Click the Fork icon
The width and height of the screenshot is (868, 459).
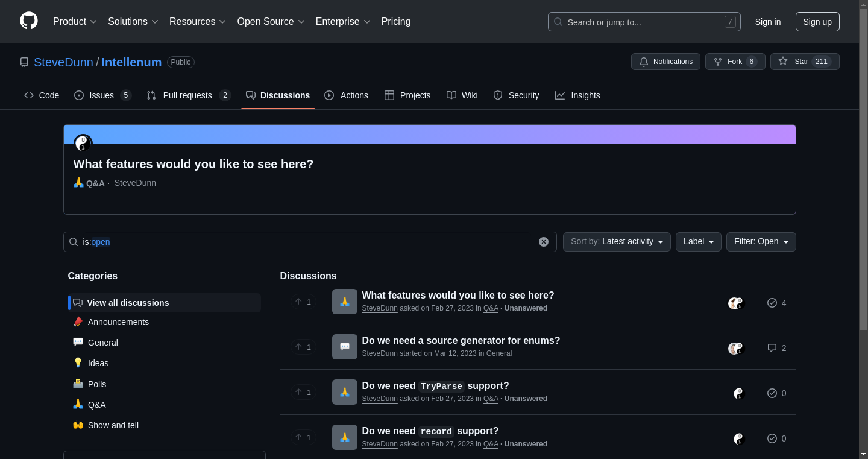click(718, 62)
